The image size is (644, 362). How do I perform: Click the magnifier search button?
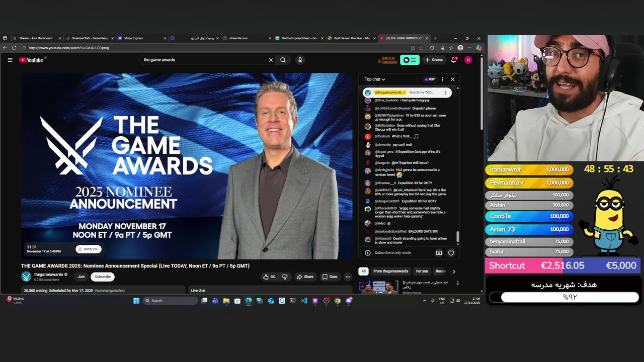[x=283, y=60]
